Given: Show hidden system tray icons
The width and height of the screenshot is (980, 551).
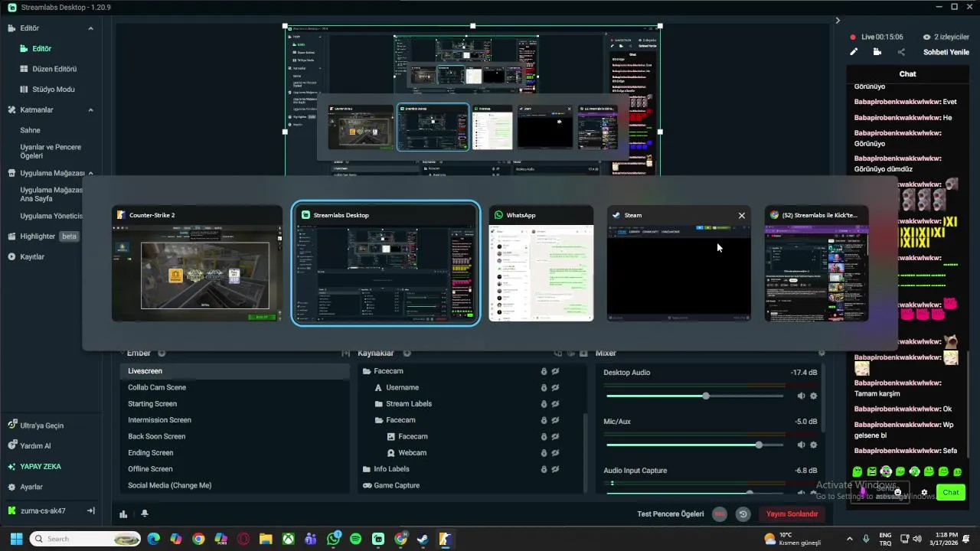Looking at the screenshot, I should (849, 539).
